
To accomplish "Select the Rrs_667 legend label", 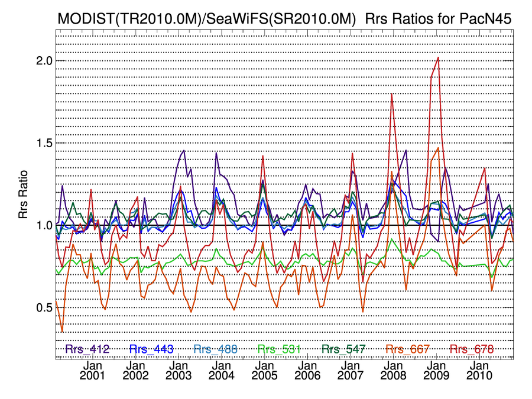I will (x=408, y=349).
